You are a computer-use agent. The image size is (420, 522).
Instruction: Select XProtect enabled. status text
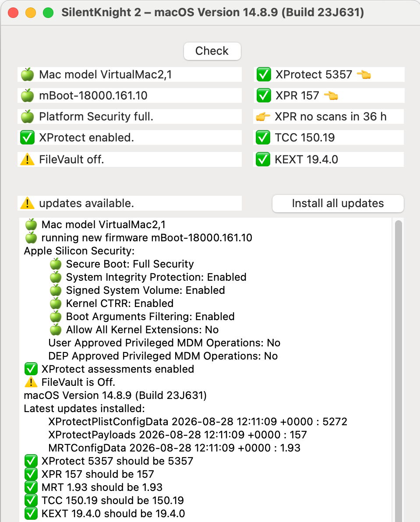coord(87,138)
